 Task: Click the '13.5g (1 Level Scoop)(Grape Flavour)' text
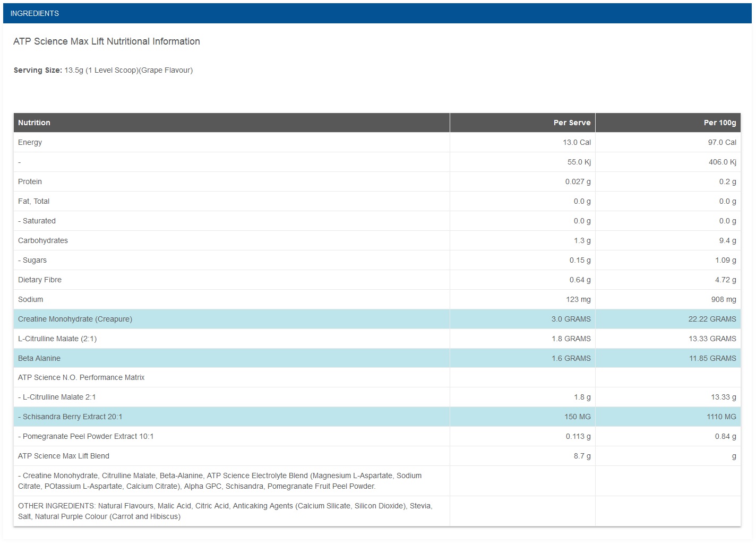tap(128, 70)
